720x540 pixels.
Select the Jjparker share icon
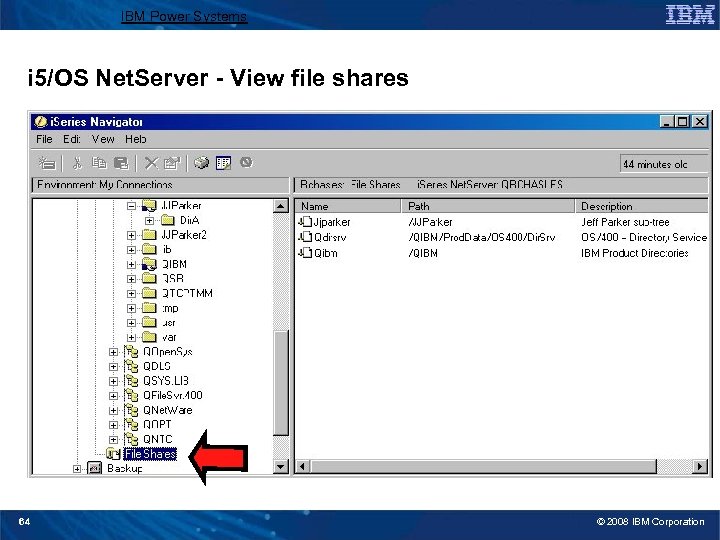(305, 222)
